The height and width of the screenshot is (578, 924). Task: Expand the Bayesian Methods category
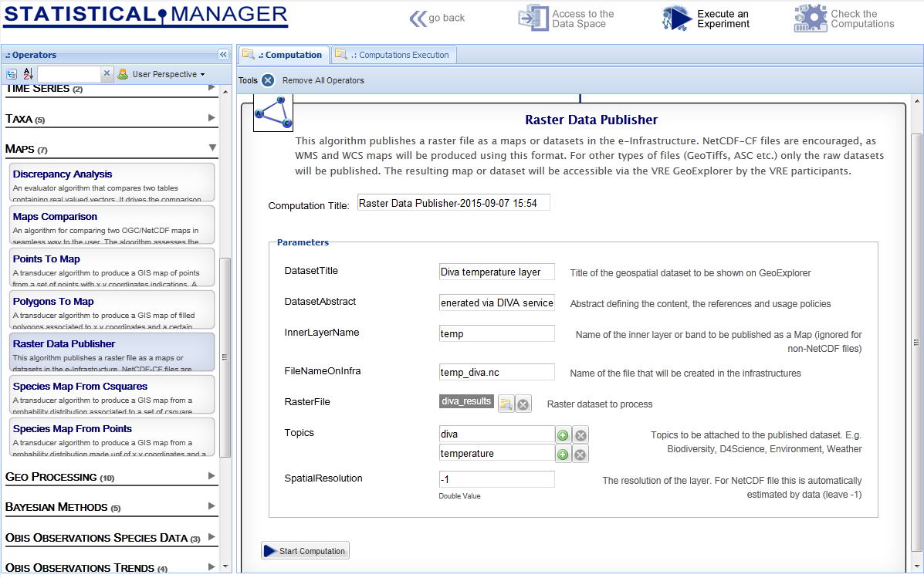tap(212, 506)
